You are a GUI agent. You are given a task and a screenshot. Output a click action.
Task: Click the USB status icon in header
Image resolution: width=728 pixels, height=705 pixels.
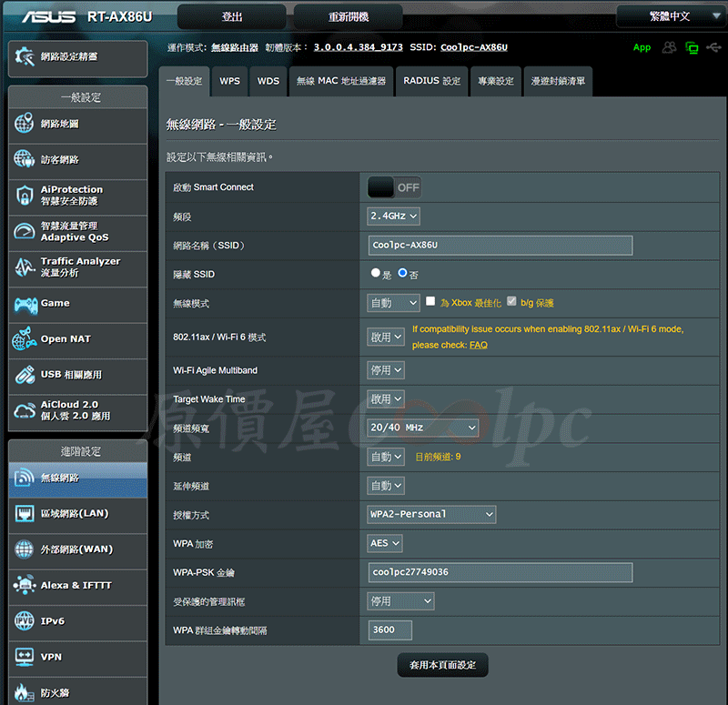713,47
